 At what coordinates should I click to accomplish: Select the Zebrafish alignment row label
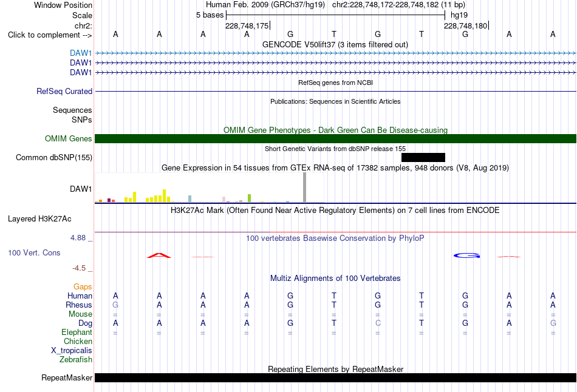point(76,359)
